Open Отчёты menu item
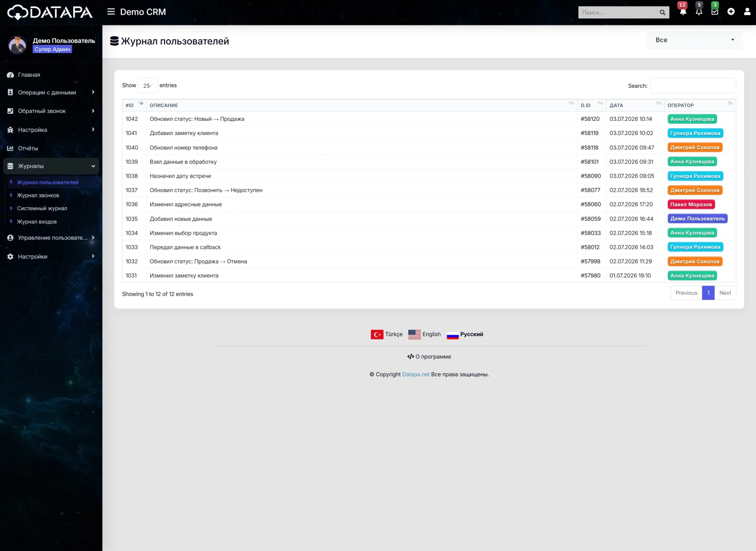Image resolution: width=756 pixels, height=551 pixels. pyautogui.click(x=28, y=148)
